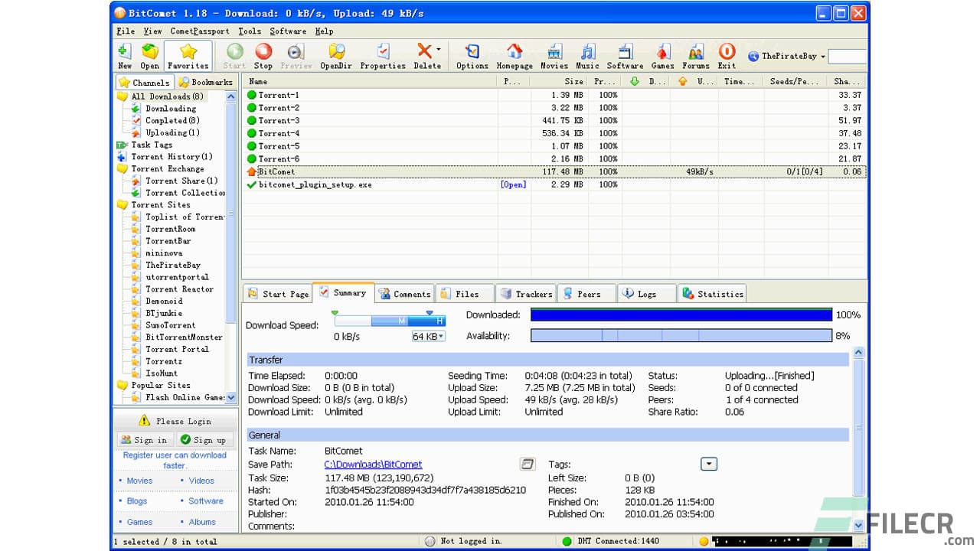Open a torrent file using the Open icon
The image size is (980, 551).
pos(150,55)
